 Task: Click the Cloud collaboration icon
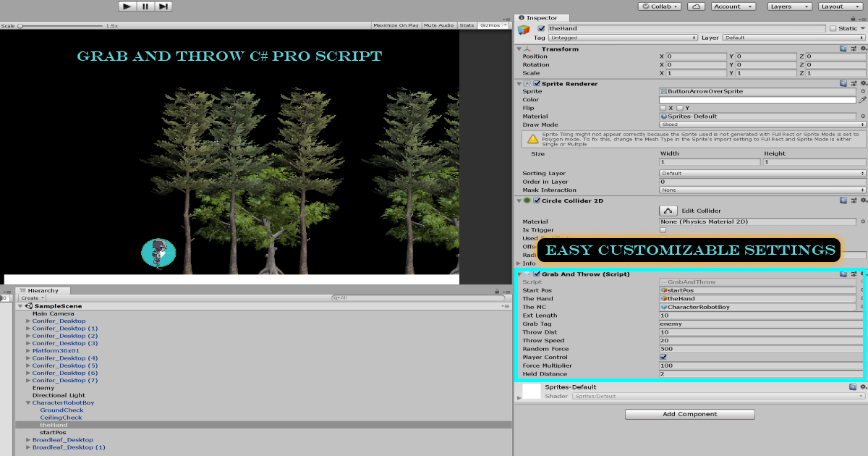pyautogui.click(x=694, y=6)
